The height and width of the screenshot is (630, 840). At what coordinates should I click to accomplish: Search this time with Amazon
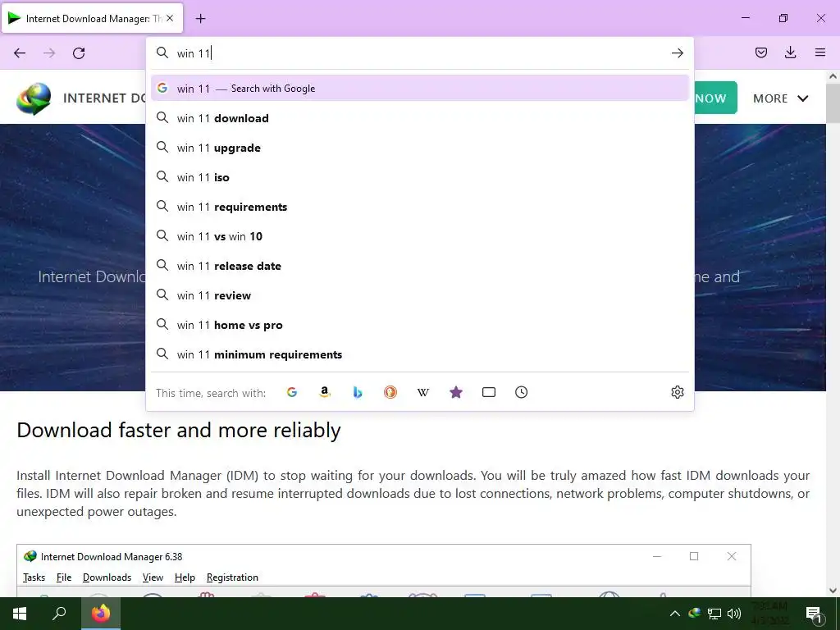325,392
